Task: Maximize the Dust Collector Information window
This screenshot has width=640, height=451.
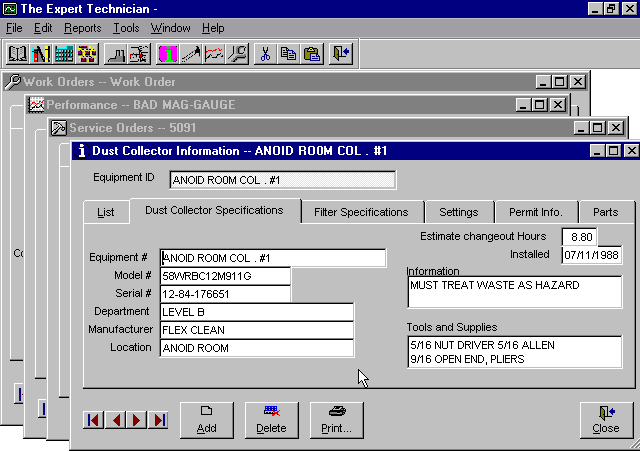Action: tap(613, 151)
